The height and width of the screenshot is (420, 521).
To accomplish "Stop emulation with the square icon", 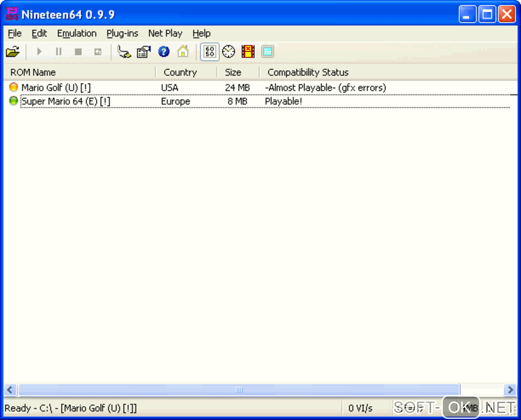I will click(x=79, y=52).
